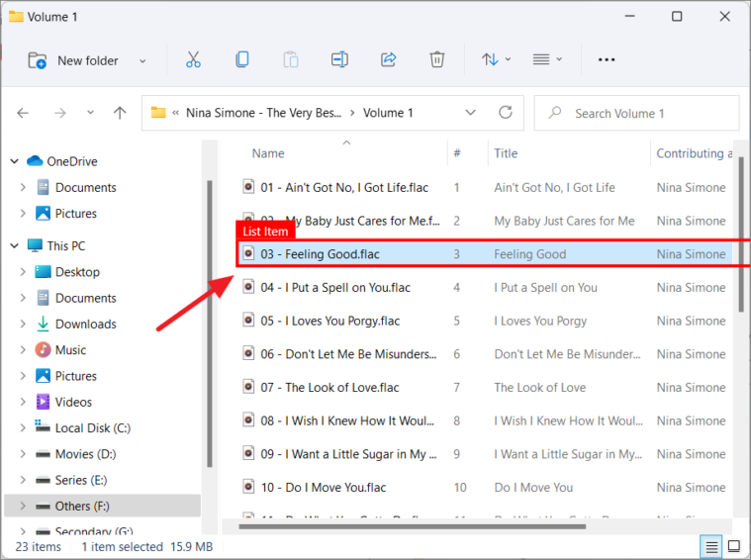This screenshot has height=560, width=751.
Task: Click the Volume 1 breadcrumb segment
Action: coord(388,113)
